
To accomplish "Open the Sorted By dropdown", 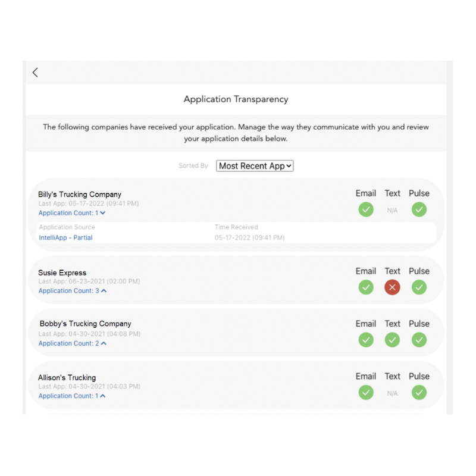I will click(x=254, y=166).
